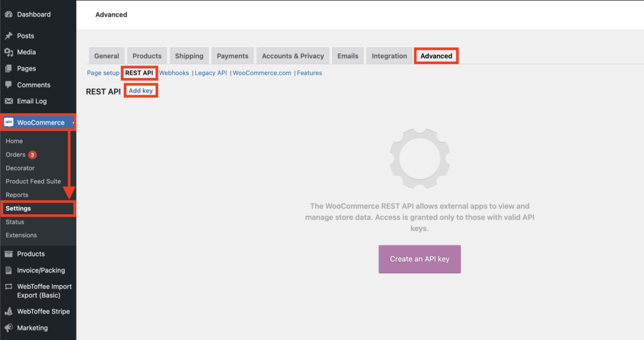Open the Status submenu item
This screenshot has width=644, height=340.
(x=15, y=222)
